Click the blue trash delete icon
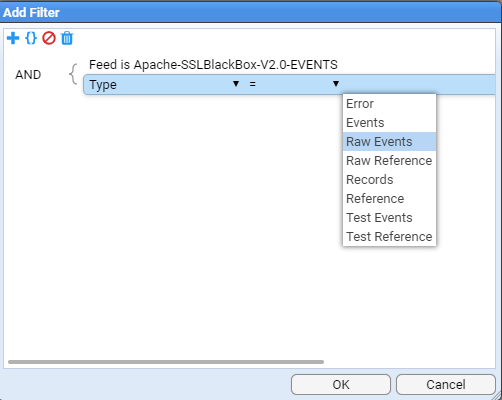The image size is (502, 400). coord(67,38)
